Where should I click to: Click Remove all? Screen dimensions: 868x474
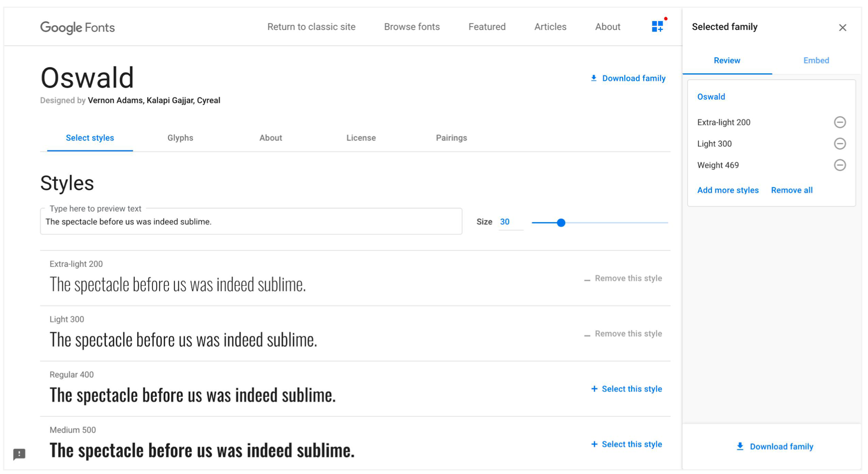[791, 190]
